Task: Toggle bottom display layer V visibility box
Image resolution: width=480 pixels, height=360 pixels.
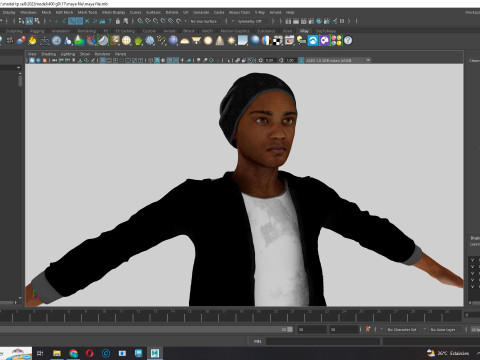Action: [472, 287]
